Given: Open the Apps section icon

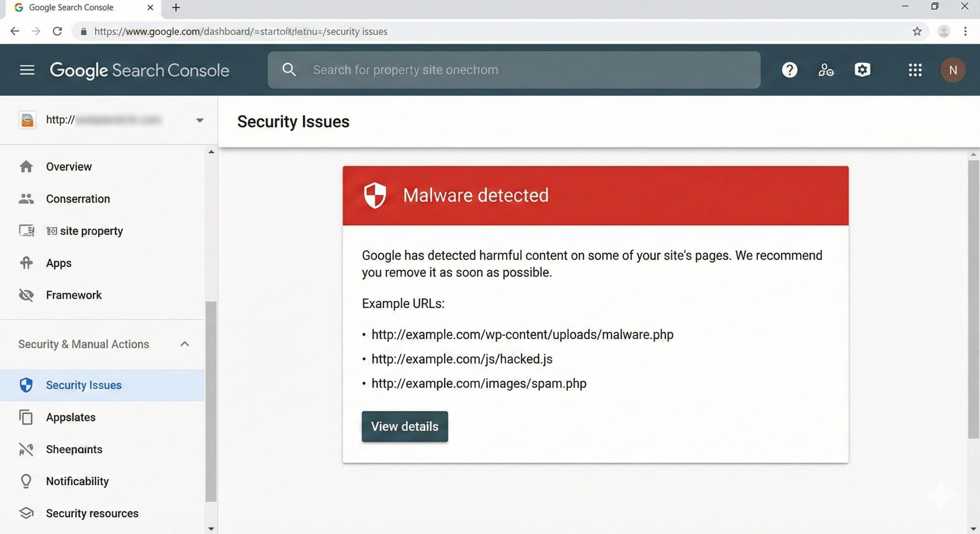Looking at the screenshot, I should [x=26, y=263].
